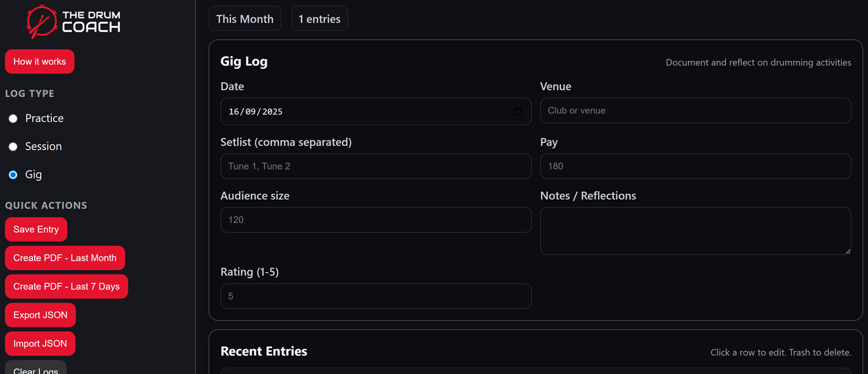Click the This Month filter chip
The image size is (868, 374).
[245, 18]
